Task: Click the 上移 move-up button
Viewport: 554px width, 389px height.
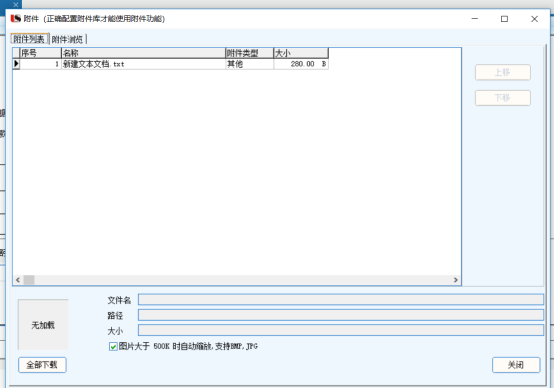Action: [x=502, y=72]
